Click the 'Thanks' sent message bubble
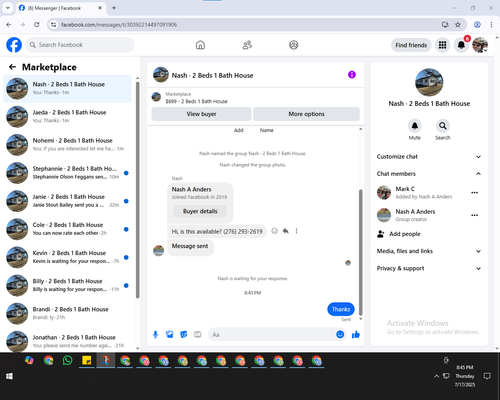This screenshot has height=400, width=500. (x=341, y=309)
